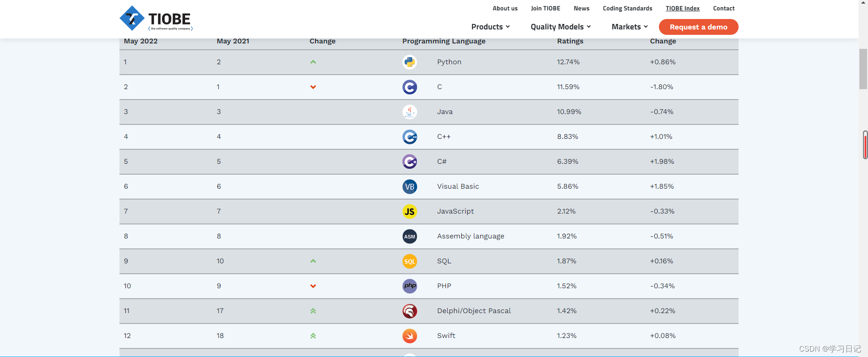
Task: Click the Assembly language ASM icon
Action: coord(410,236)
